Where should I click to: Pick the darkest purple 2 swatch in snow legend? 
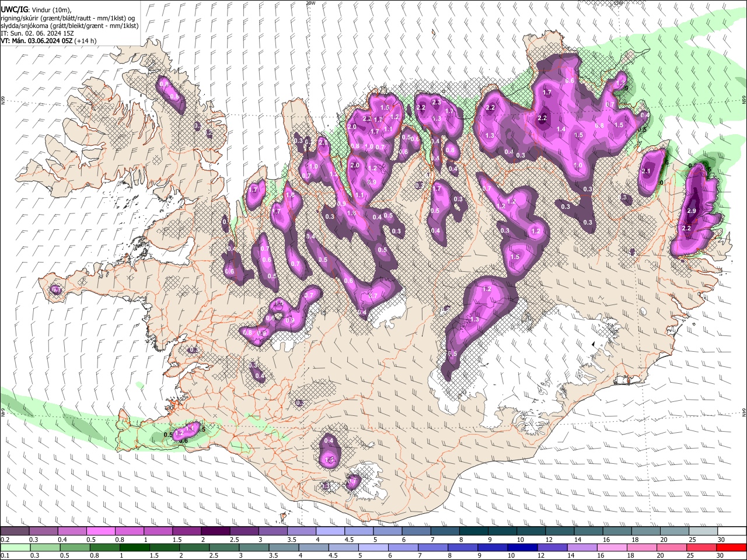click(215, 531)
